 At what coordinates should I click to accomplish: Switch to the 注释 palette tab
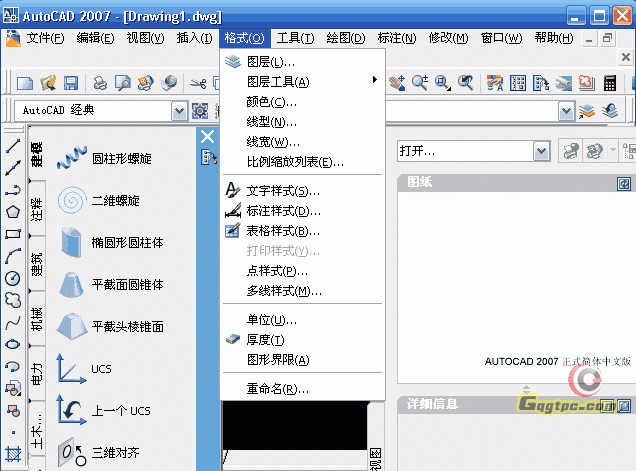(x=37, y=209)
